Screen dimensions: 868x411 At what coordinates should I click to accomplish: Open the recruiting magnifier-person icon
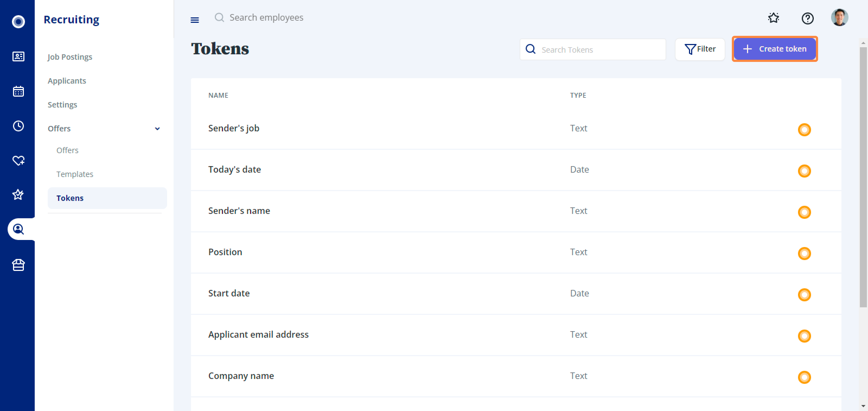click(18, 229)
